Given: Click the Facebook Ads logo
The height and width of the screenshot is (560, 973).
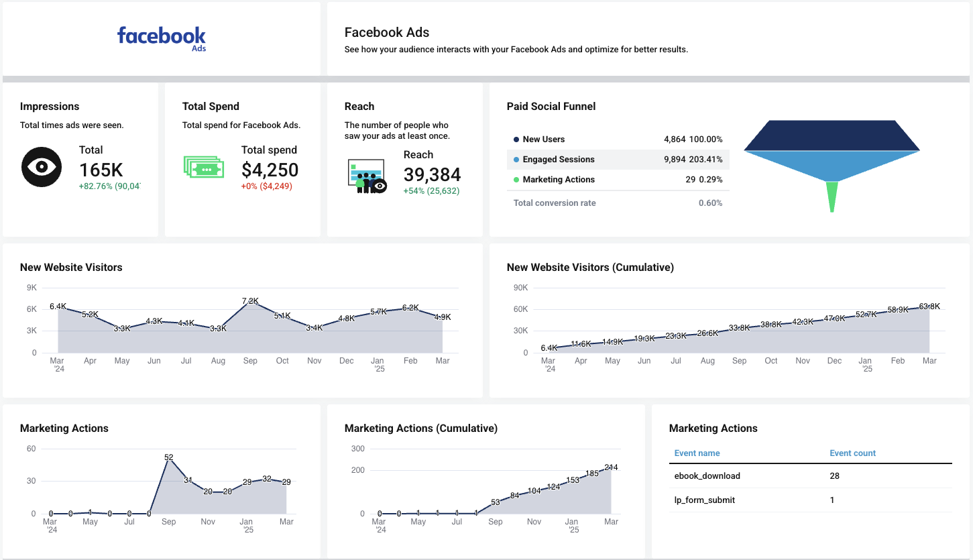Looking at the screenshot, I should (162, 39).
